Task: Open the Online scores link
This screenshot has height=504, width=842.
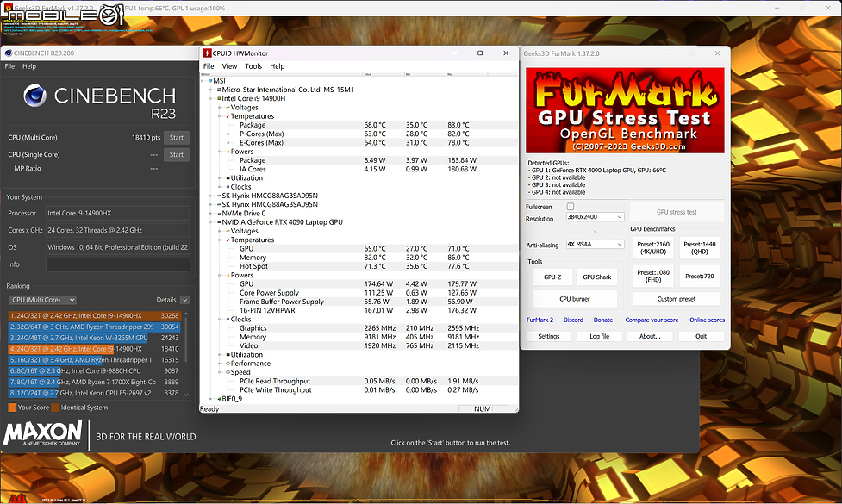Action: 707,320
